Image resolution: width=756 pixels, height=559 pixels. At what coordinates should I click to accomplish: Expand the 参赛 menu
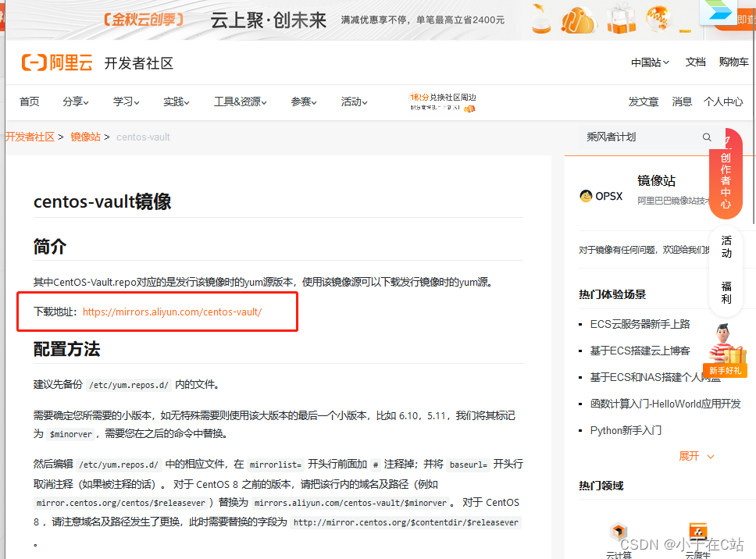point(304,101)
